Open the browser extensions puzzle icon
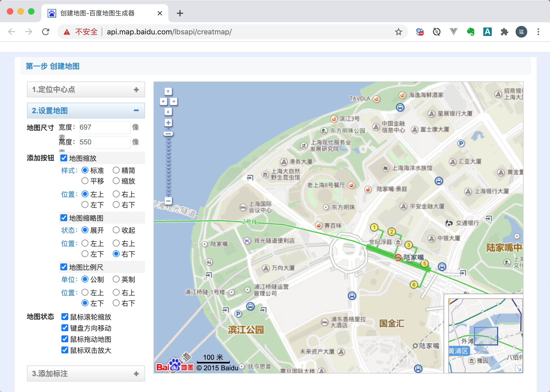Viewport: 550px width, 392px height. pyautogui.click(x=504, y=32)
